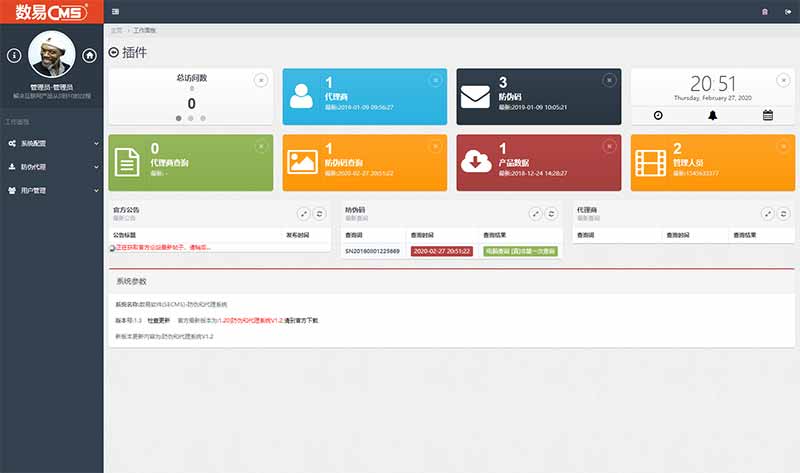Expand the 防伪代理 sidebar menu

coord(50,167)
